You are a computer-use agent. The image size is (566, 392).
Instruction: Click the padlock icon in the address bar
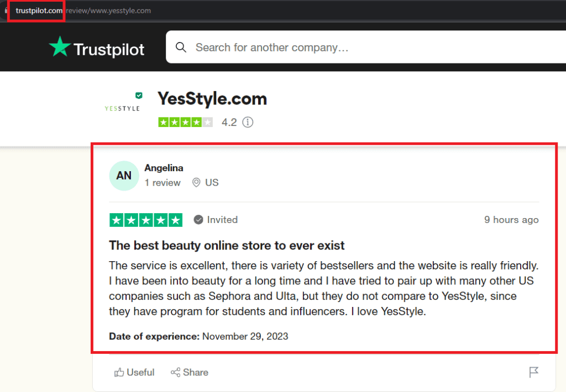coord(6,9)
